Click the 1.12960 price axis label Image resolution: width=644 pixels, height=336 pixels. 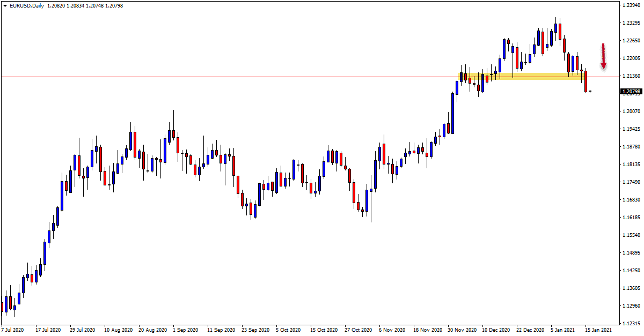click(x=631, y=306)
